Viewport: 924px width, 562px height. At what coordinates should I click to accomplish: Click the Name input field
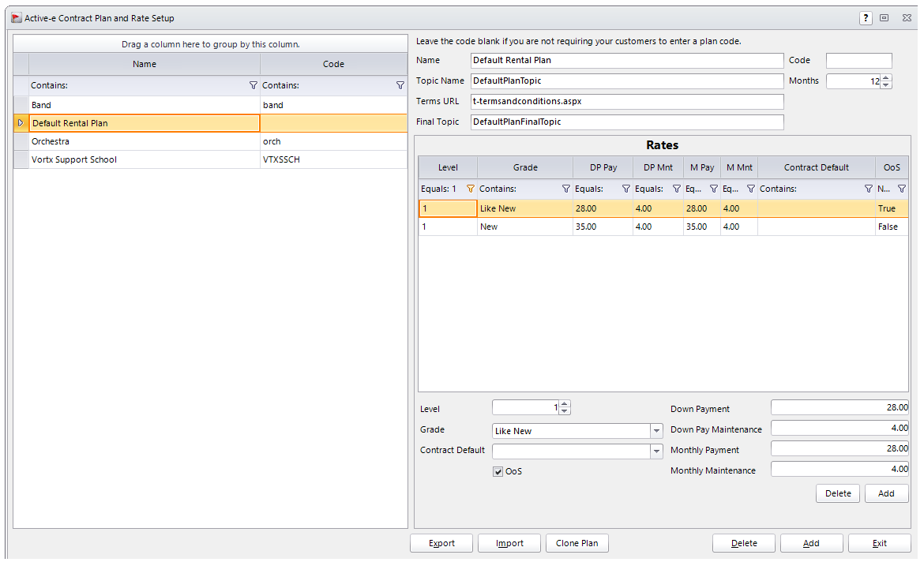click(627, 60)
